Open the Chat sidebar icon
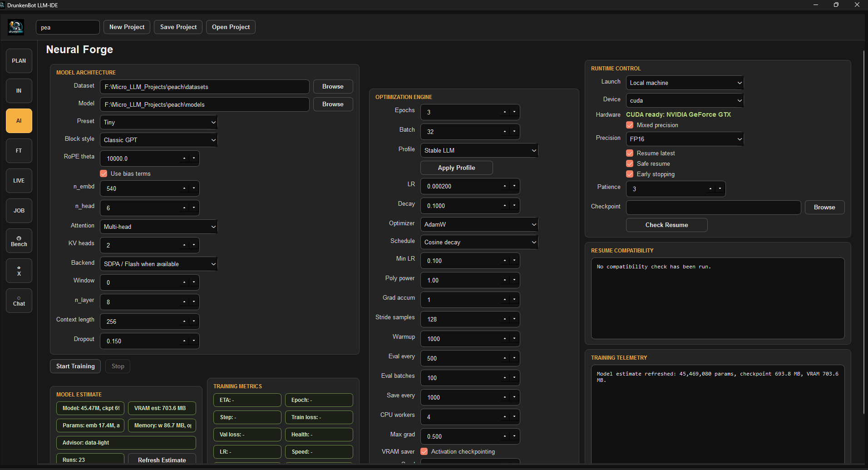Image resolution: width=868 pixels, height=470 pixels. (x=19, y=301)
